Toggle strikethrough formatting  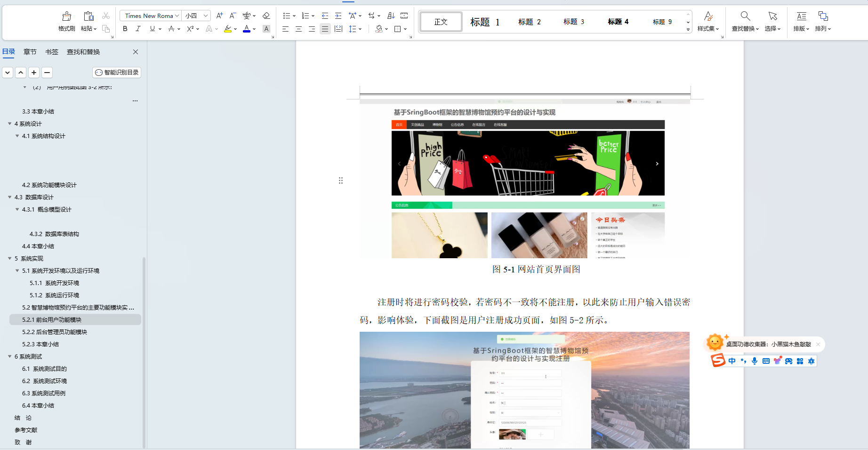coord(171,29)
